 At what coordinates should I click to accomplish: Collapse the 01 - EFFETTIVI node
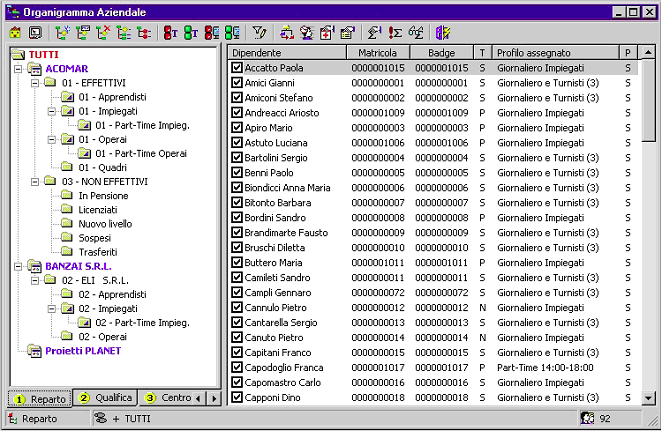point(35,83)
